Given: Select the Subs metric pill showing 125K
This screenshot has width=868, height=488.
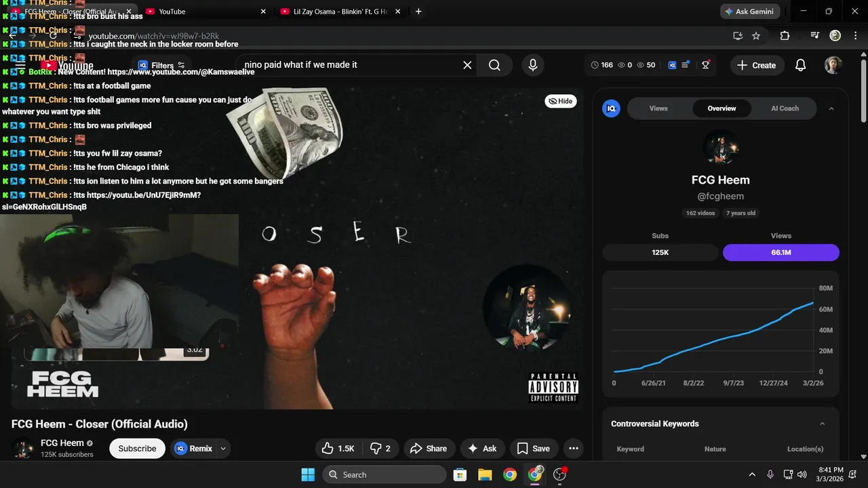Looking at the screenshot, I should tap(660, 253).
